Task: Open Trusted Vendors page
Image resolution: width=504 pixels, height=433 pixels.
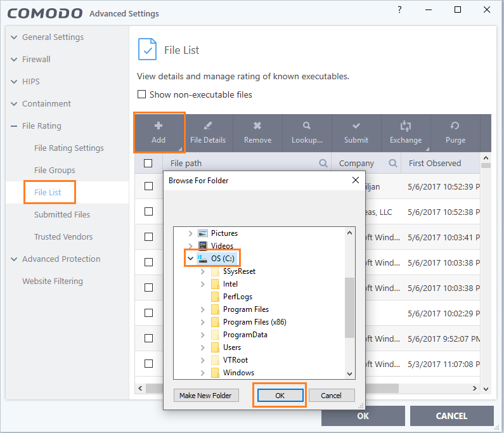Action: coord(63,237)
